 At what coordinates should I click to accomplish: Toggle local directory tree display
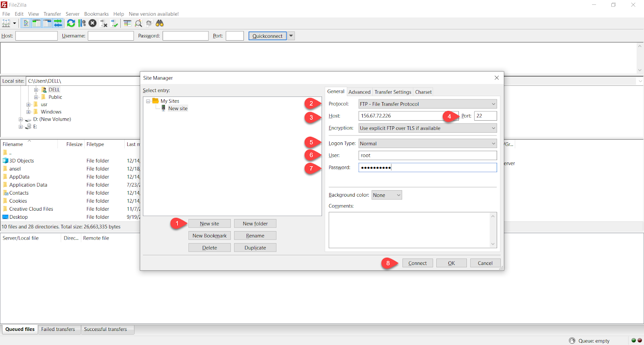[36, 23]
